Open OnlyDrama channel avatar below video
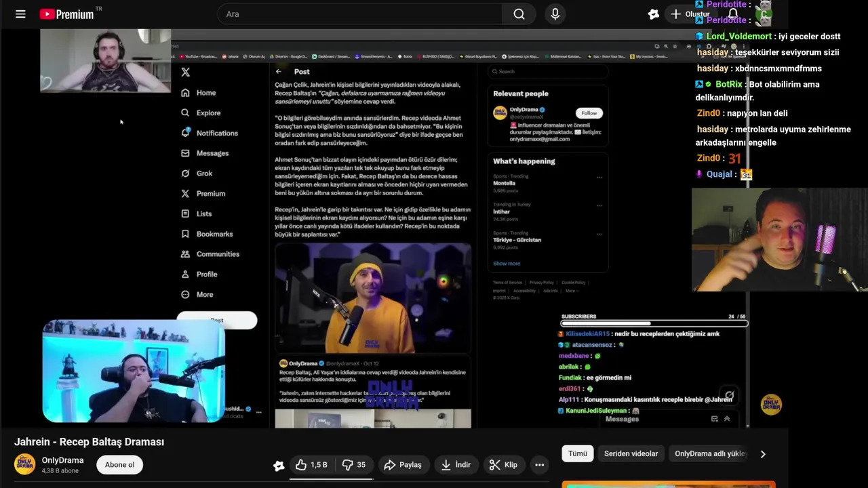 tap(24, 464)
